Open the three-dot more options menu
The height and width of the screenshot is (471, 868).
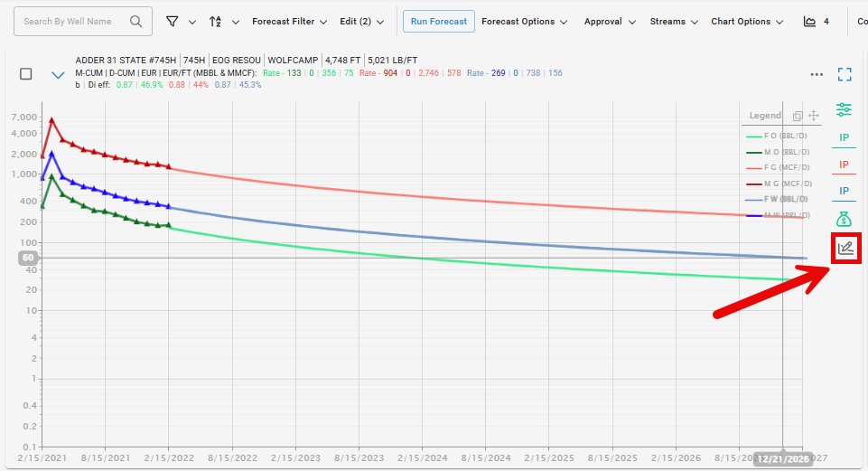(x=817, y=75)
